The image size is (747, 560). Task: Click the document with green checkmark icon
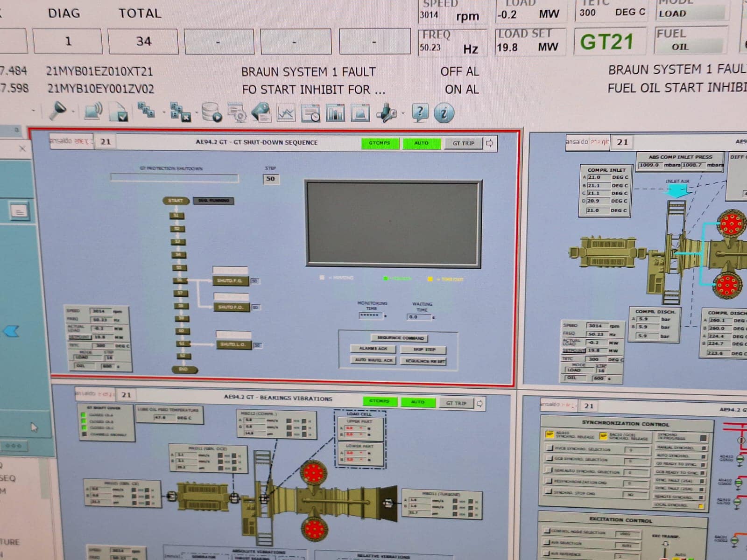click(119, 112)
